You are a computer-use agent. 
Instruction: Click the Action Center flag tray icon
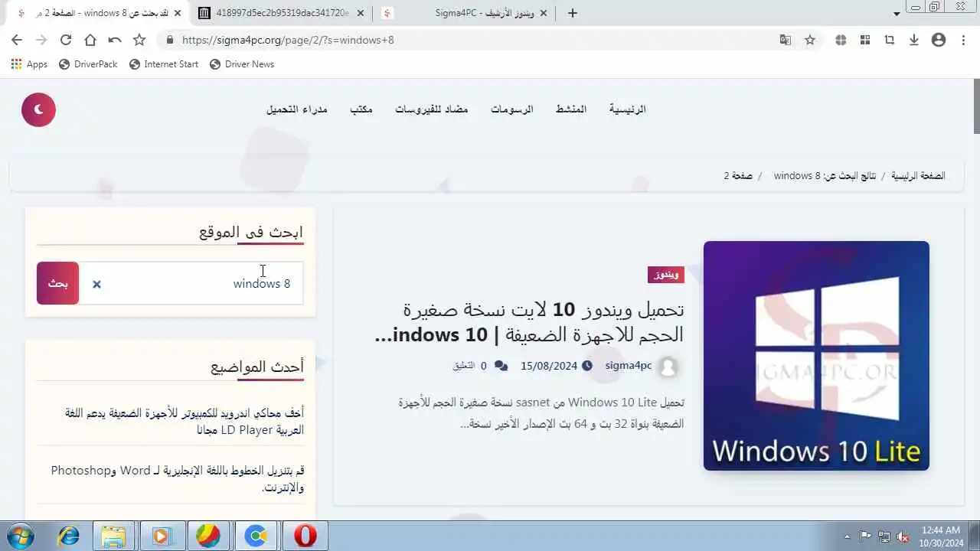[865, 536]
